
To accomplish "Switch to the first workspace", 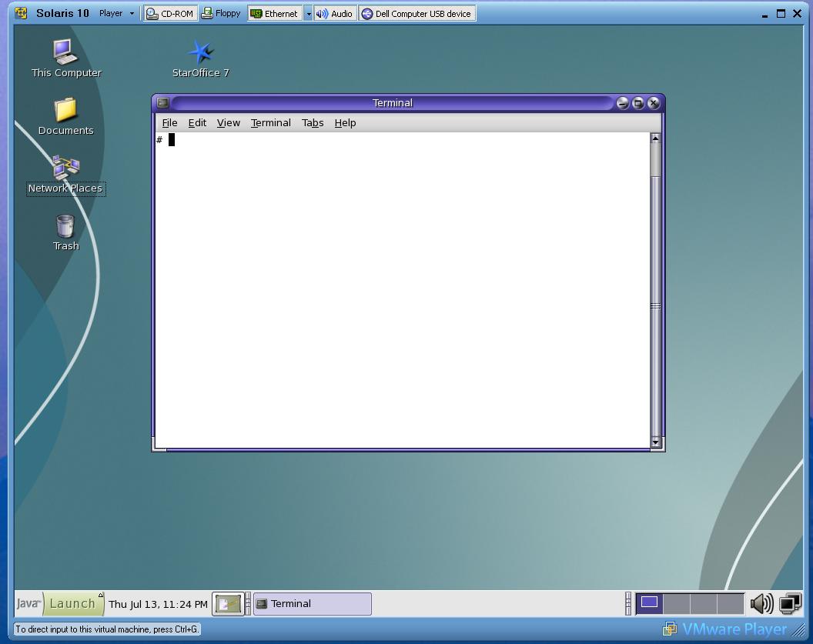I will [x=650, y=603].
